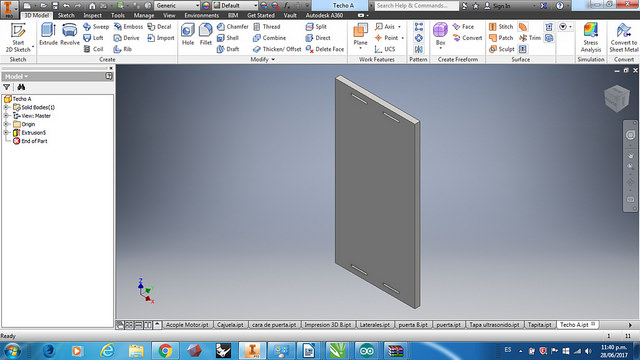Start a 2D Sketch
640x360 pixels.
point(18,38)
